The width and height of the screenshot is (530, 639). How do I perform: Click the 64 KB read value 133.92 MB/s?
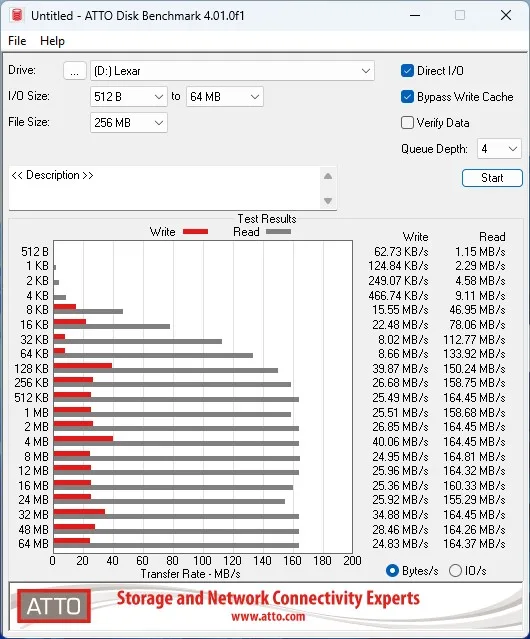pos(475,354)
